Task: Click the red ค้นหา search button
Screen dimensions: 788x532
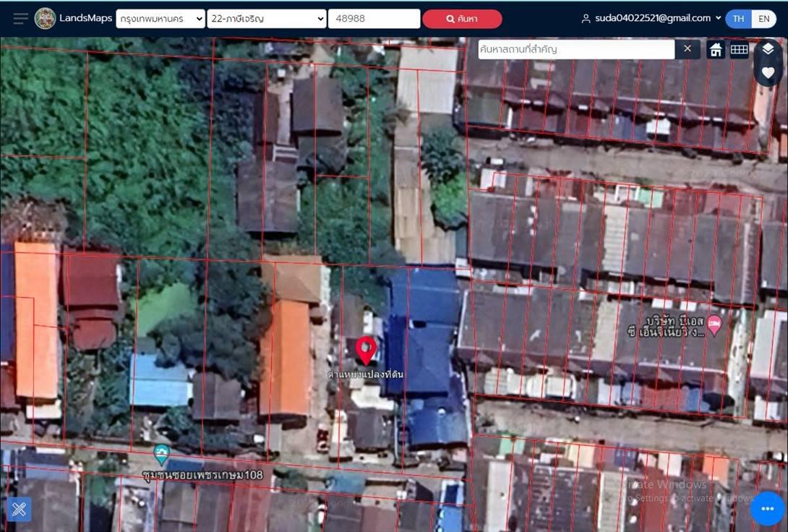Action: (x=462, y=19)
